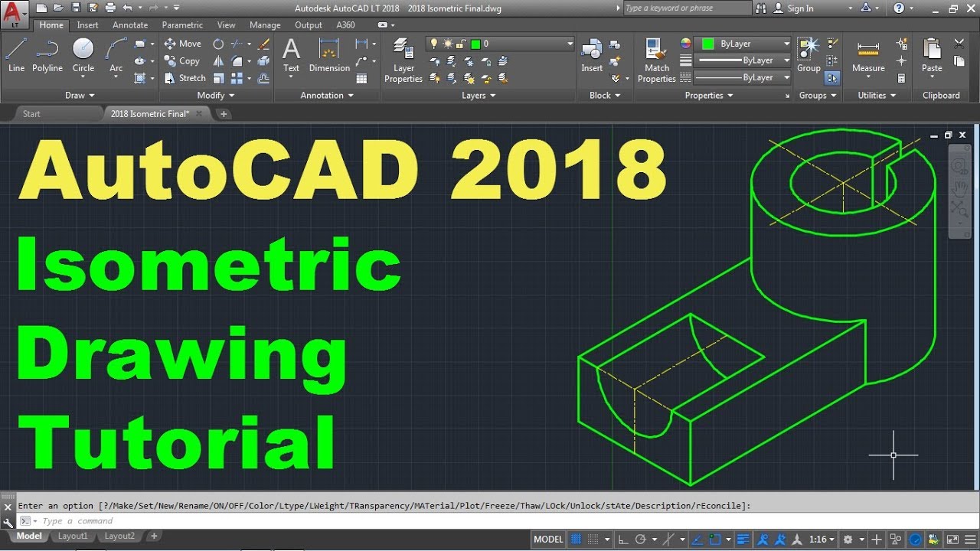Viewport: 980px width, 551px height.
Task: Select the Polyline tool
Action: tap(47, 54)
